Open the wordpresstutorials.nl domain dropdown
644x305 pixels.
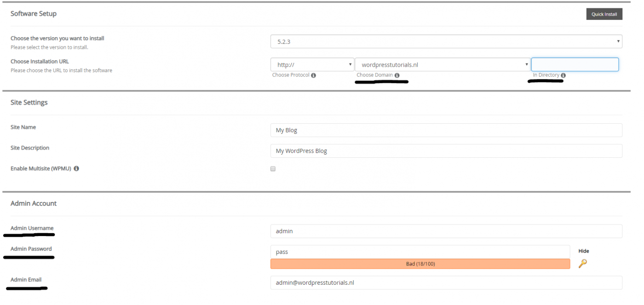(443, 65)
